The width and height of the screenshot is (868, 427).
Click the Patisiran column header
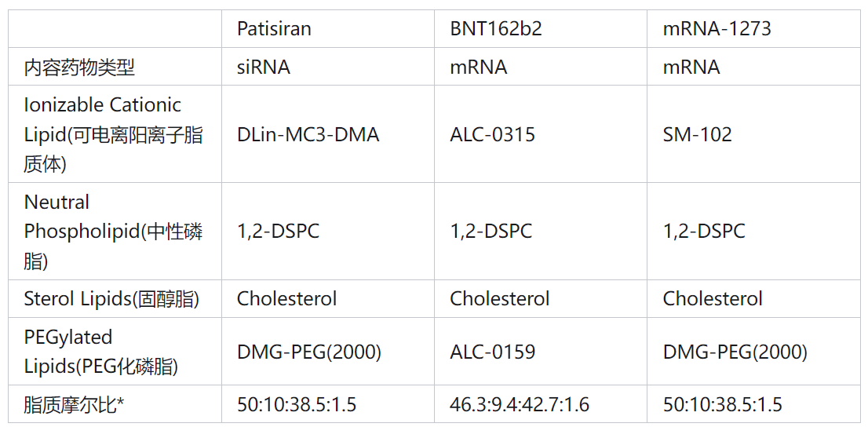point(274,29)
